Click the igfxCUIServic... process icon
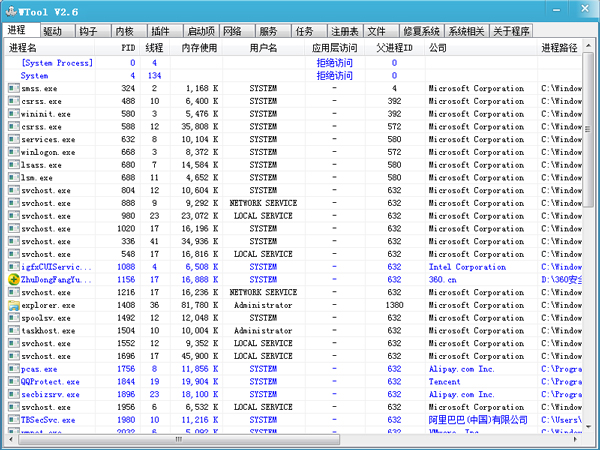The height and width of the screenshot is (450, 600). click(14, 267)
